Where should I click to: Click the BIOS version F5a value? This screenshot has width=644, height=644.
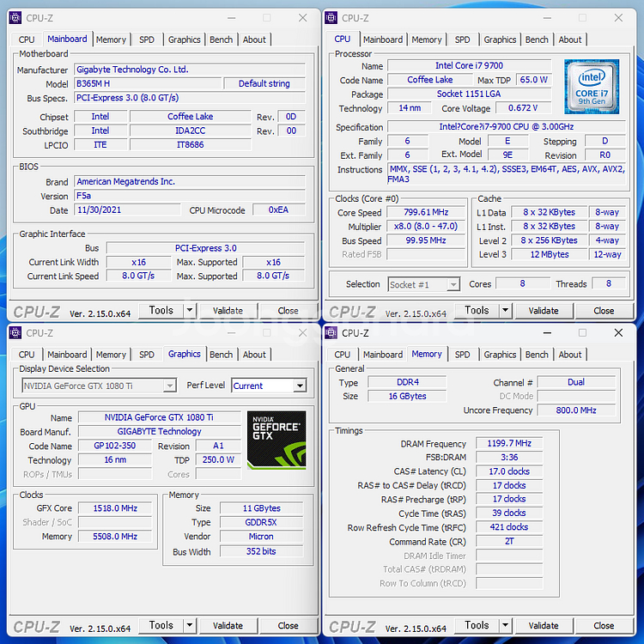coord(190,196)
